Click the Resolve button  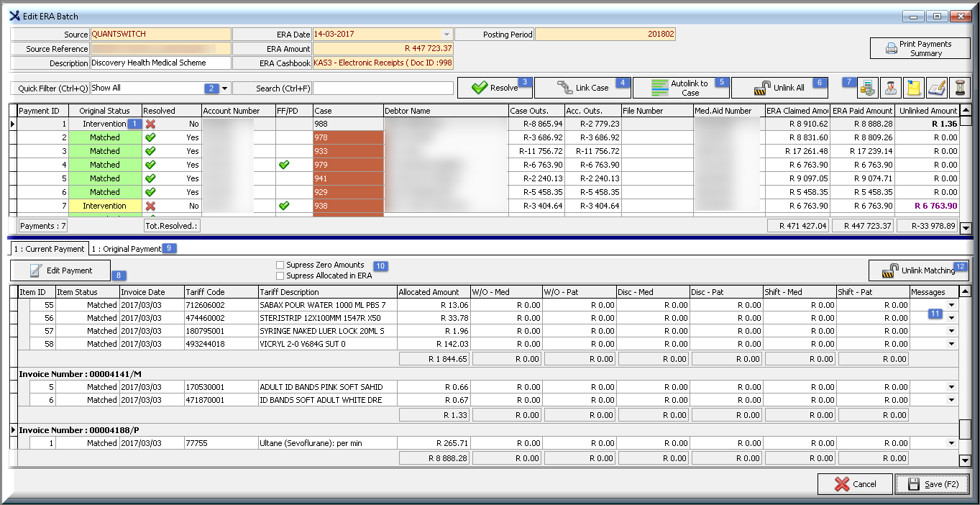[x=495, y=88]
